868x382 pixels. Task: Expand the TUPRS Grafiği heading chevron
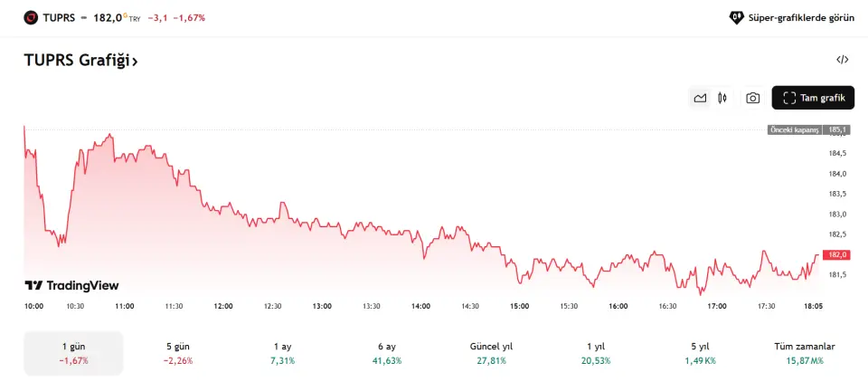(135, 62)
